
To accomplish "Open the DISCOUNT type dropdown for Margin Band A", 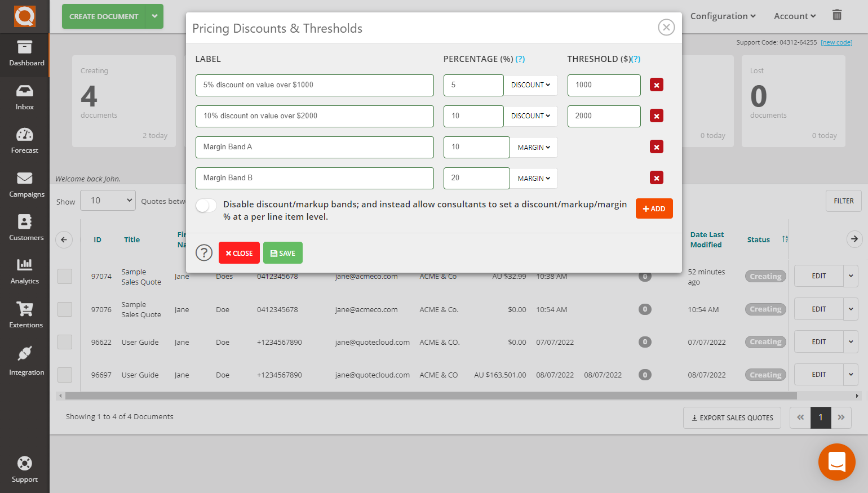I will click(534, 147).
